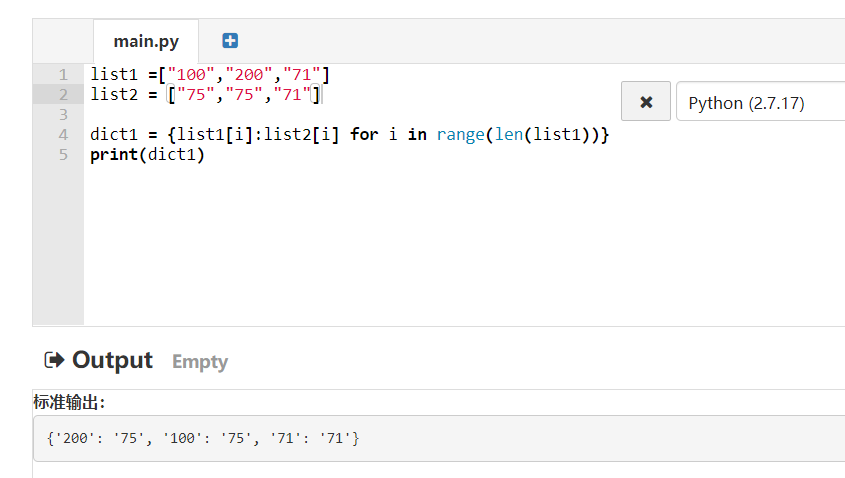This screenshot has width=845, height=478.
Task: Click the Empty status label
Action: (x=200, y=362)
